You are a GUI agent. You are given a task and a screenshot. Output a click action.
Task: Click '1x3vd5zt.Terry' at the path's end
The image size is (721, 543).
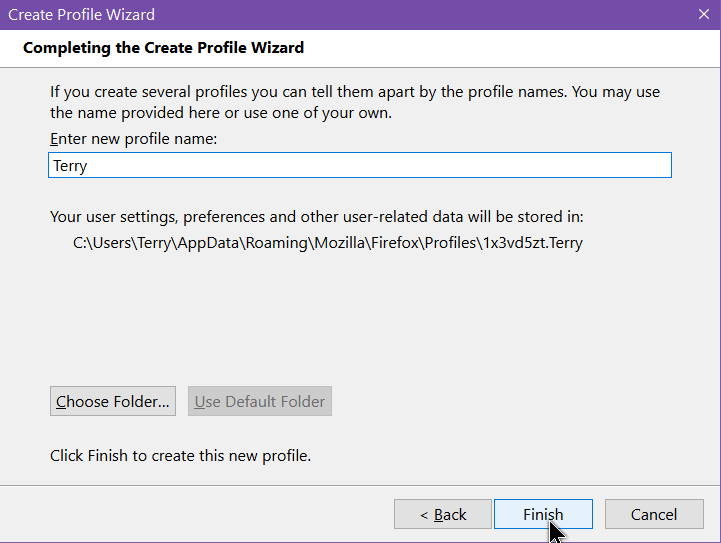pyautogui.click(x=532, y=243)
